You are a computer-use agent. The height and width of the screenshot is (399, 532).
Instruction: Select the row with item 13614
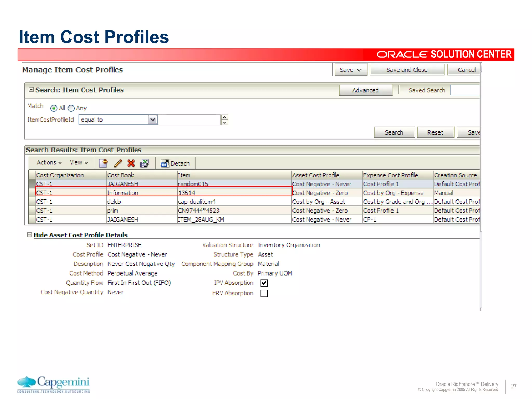[254, 193]
